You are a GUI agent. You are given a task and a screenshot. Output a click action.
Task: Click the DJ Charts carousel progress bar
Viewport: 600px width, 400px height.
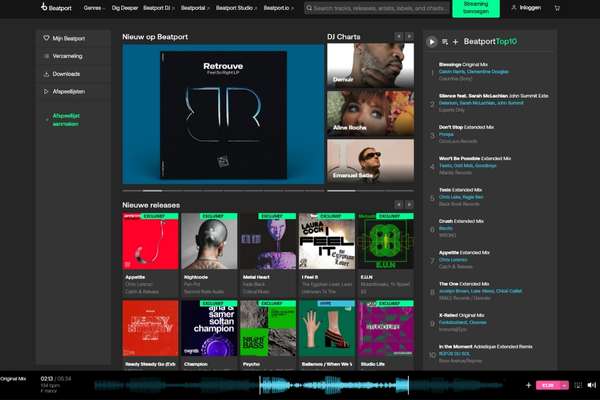370,190
